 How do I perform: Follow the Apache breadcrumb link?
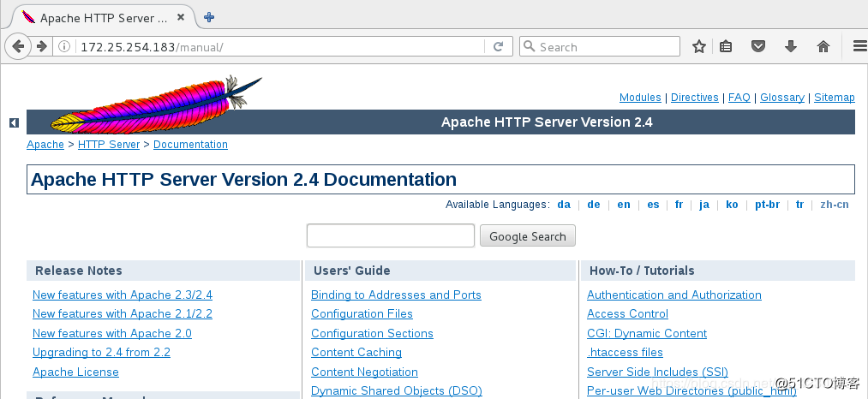(x=45, y=145)
